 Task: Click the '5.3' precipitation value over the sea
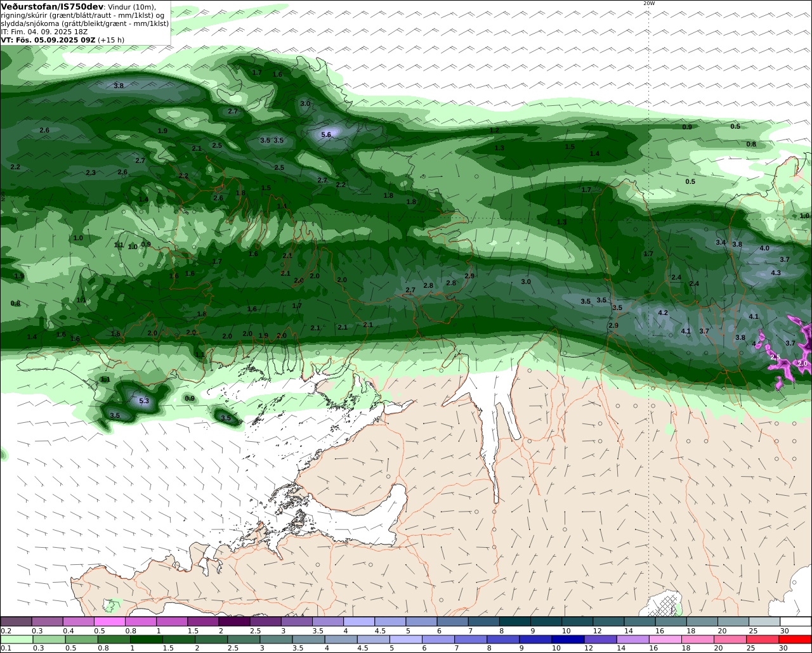click(x=144, y=401)
